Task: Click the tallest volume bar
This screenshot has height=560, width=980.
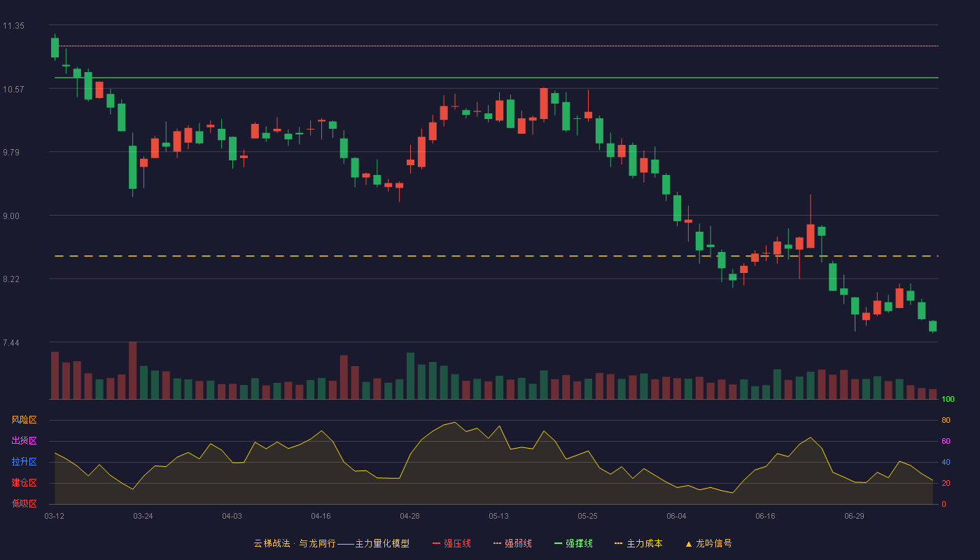Action: pyautogui.click(x=132, y=370)
